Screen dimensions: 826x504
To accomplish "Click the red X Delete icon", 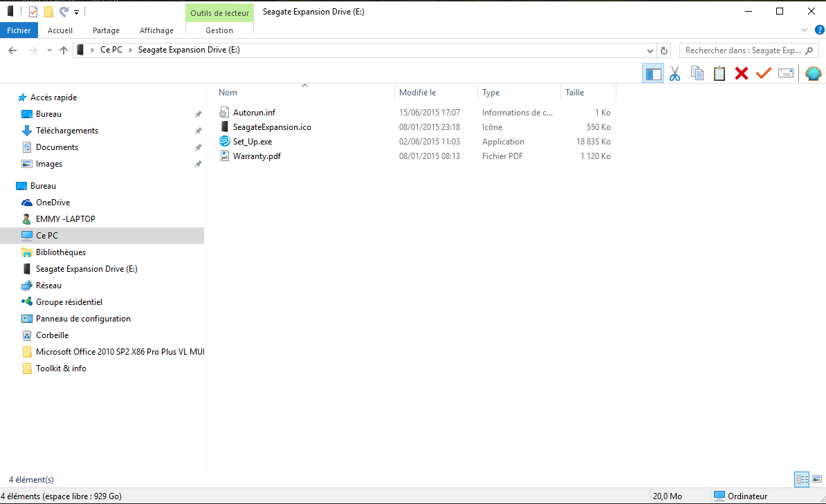I will point(741,73).
